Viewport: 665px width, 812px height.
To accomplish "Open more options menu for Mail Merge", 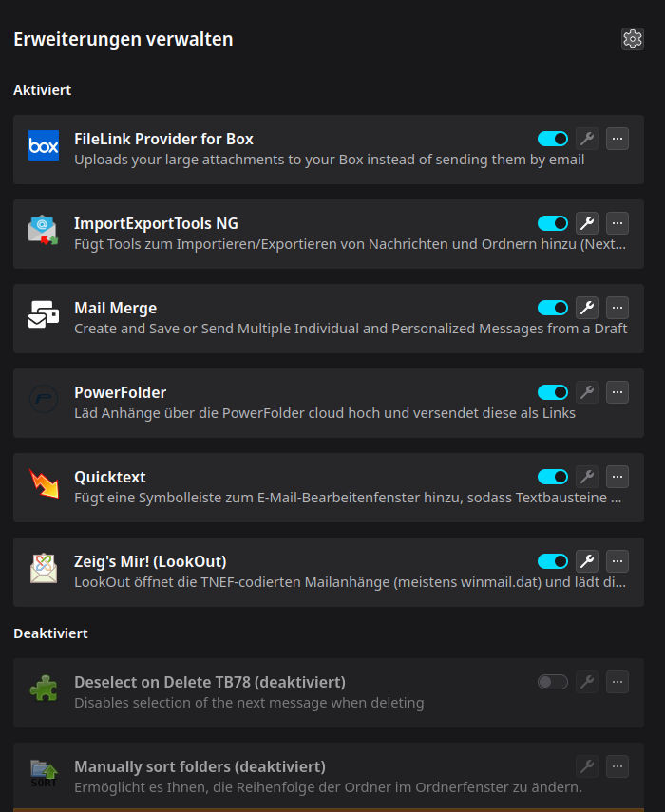I will (617, 308).
